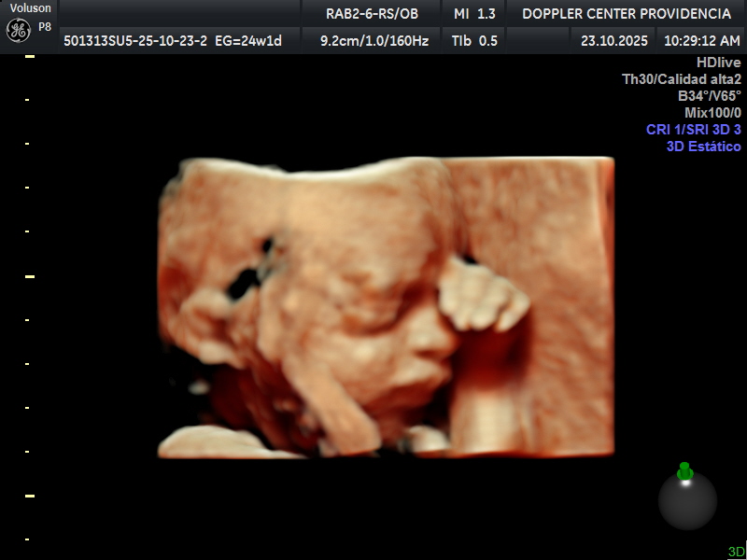The image size is (747, 560).
Task: Click the 3D Estático mode label
Action: (x=703, y=147)
